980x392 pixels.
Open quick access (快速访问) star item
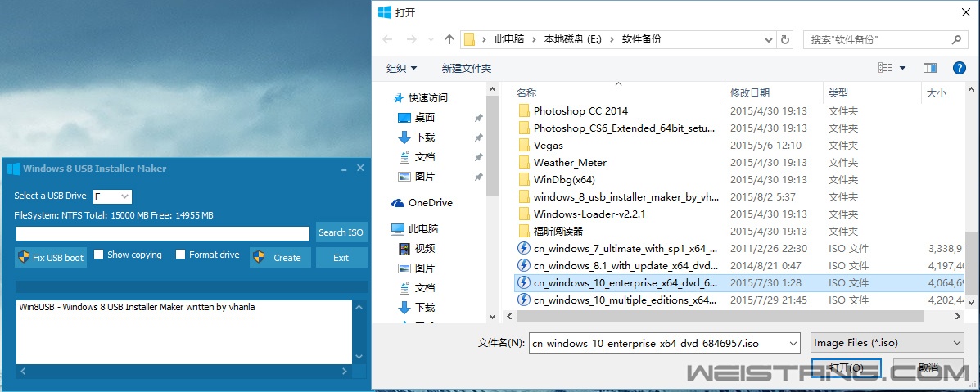coord(420,98)
